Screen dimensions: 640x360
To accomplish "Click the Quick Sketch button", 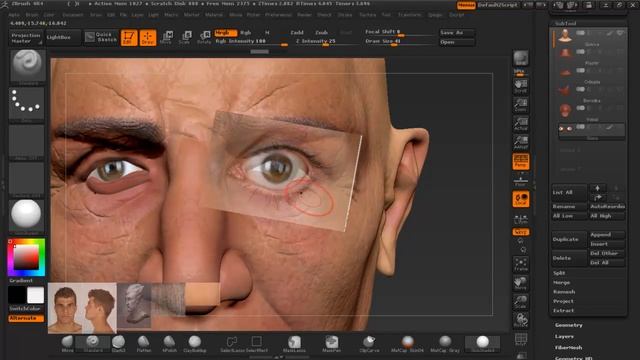I will tap(101, 37).
